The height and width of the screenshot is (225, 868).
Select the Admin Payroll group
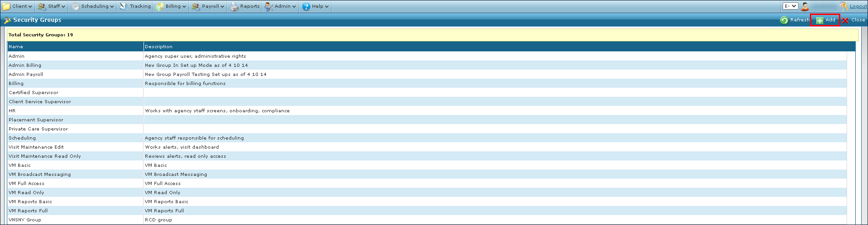point(26,75)
